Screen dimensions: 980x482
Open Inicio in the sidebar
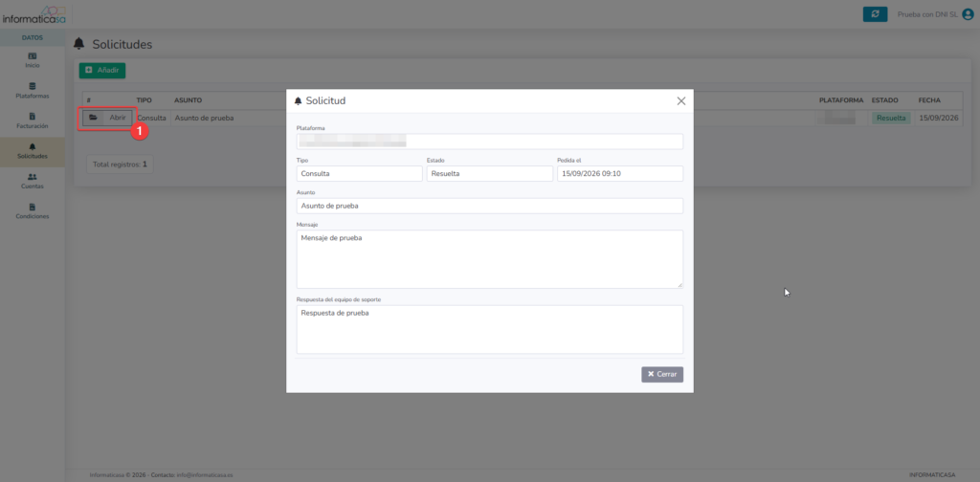[x=33, y=60]
